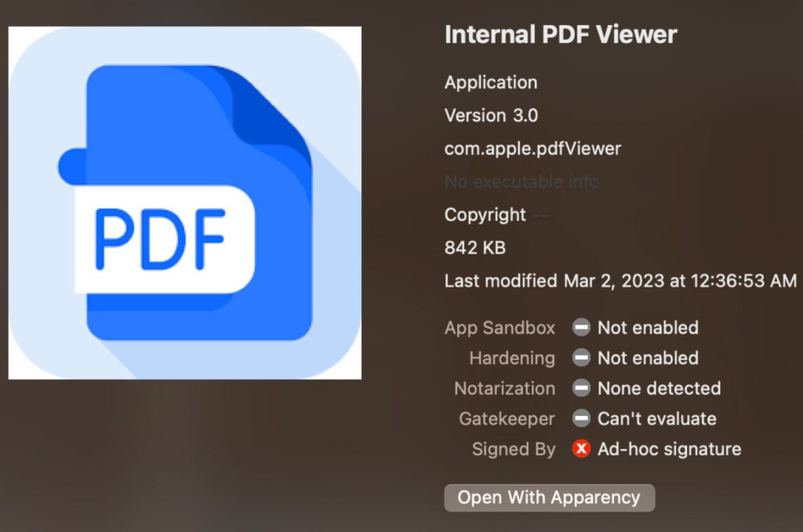Viewport: 803px width, 532px height.
Task: Click the Version 3.0 text
Action: (491, 116)
